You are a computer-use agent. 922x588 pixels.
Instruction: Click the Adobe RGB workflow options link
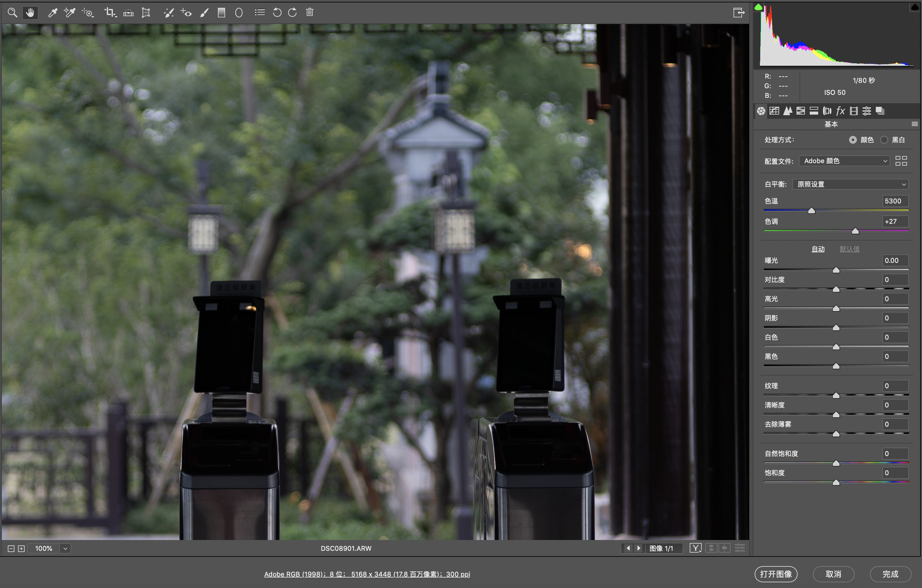coord(367,574)
